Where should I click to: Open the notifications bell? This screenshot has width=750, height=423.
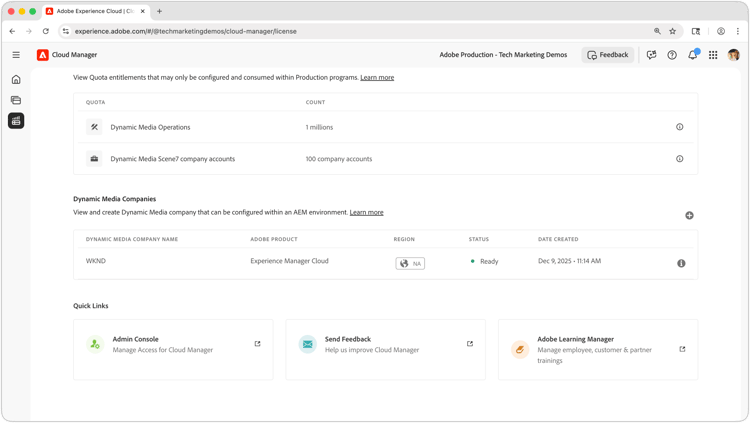pos(693,55)
